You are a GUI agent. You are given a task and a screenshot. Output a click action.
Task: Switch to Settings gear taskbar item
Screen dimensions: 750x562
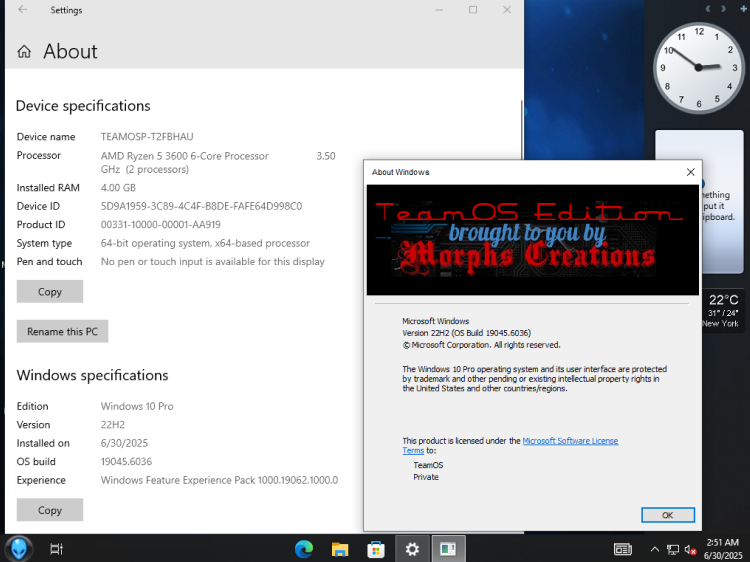click(412, 549)
